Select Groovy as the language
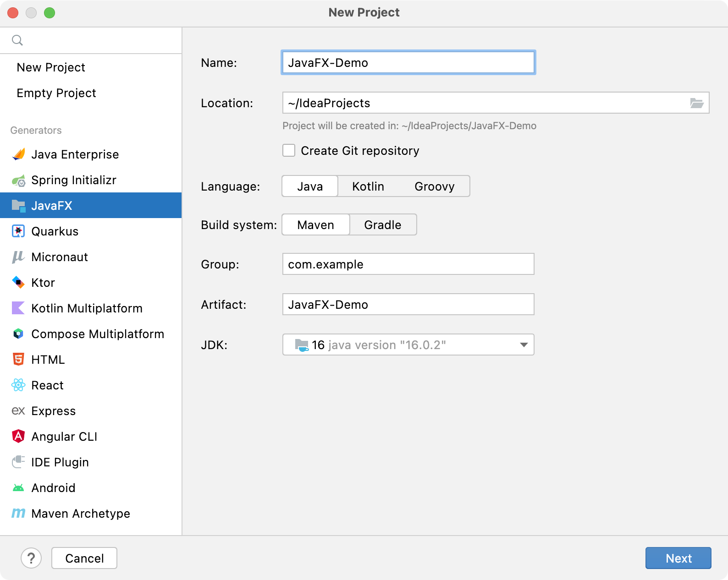Image resolution: width=728 pixels, height=580 pixels. (x=435, y=186)
